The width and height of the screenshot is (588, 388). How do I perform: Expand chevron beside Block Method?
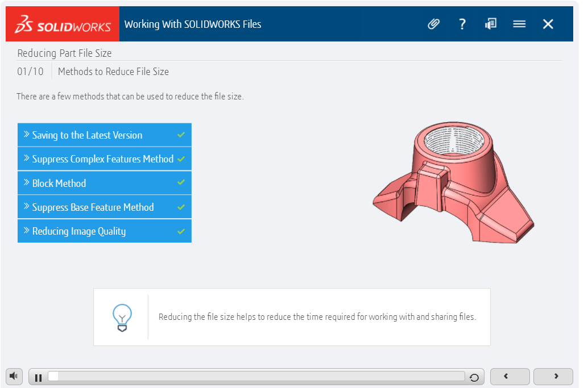(x=26, y=182)
